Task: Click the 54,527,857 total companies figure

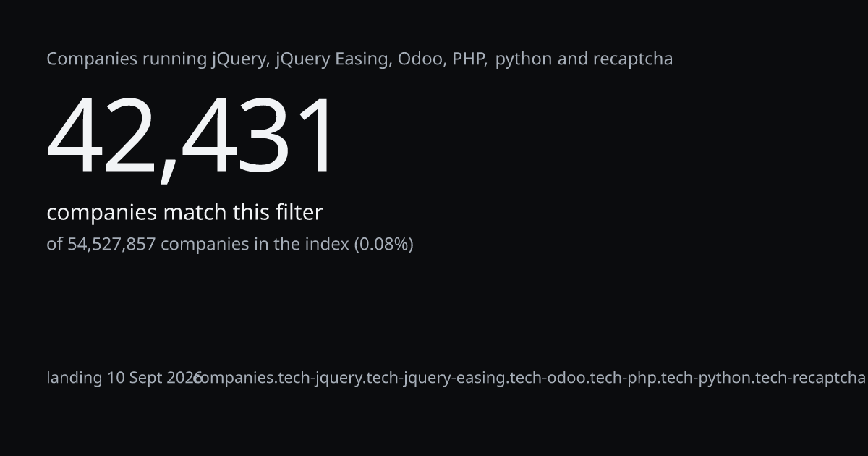Action: [x=111, y=245]
